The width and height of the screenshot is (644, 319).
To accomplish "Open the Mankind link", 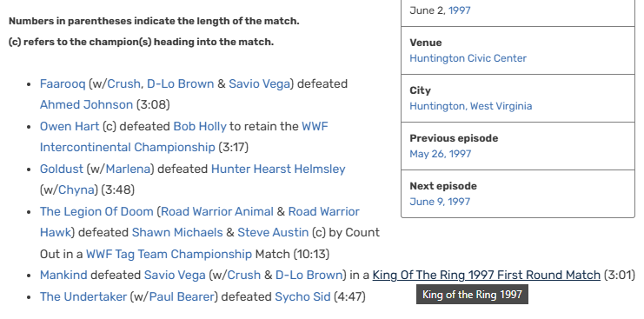I will click(63, 275).
